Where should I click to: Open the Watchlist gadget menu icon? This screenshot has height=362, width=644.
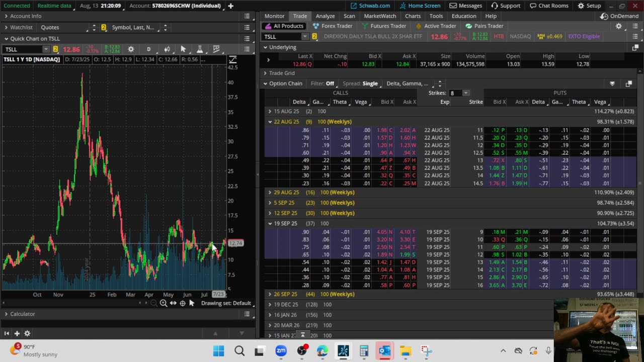click(x=247, y=27)
